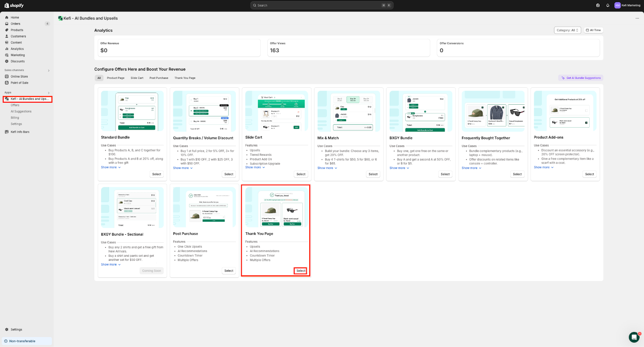Go to Discounts in sidebar
This screenshot has height=347, width=644.
click(18, 61)
